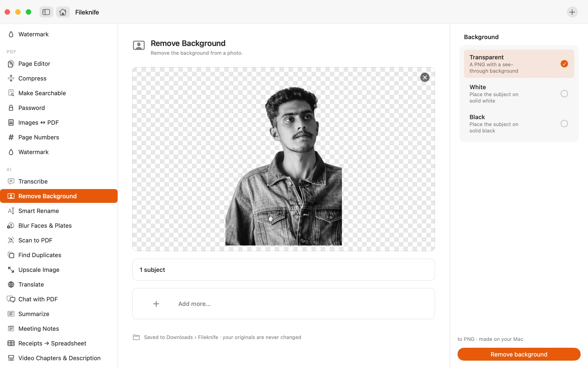Open the Meeting Notes tool
The width and height of the screenshot is (588, 368).
pos(59,329)
